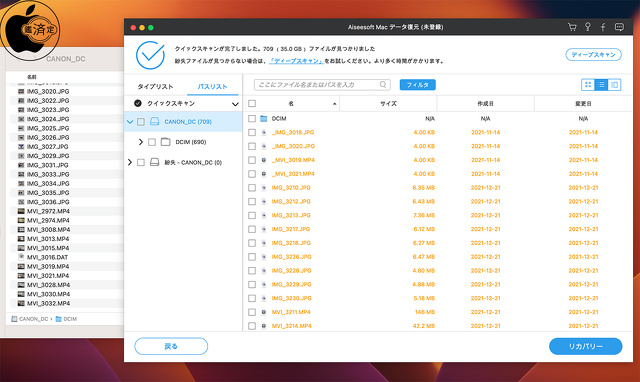
Task: Check the DCIM folder row checkbox
Action: coord(252,119)
